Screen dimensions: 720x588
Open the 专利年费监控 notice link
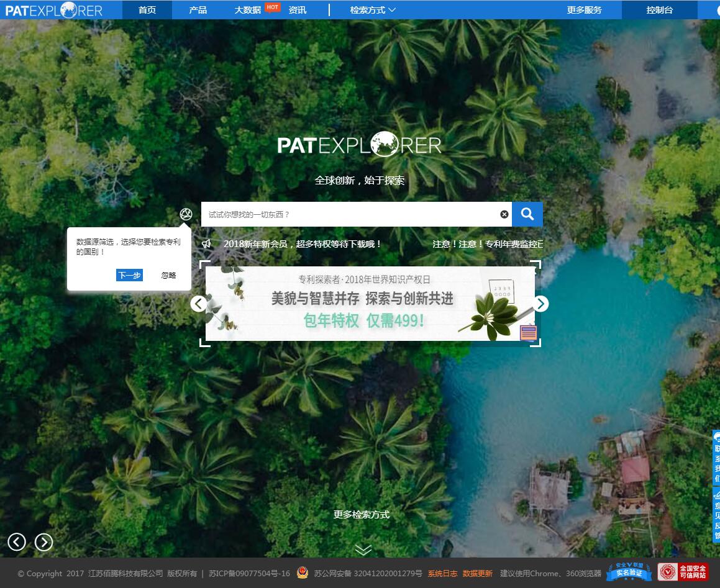click(487, 244)
